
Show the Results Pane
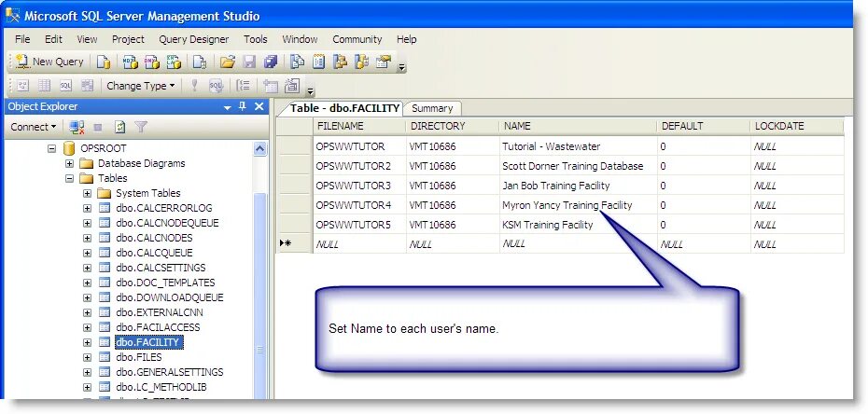coord(88,86)
